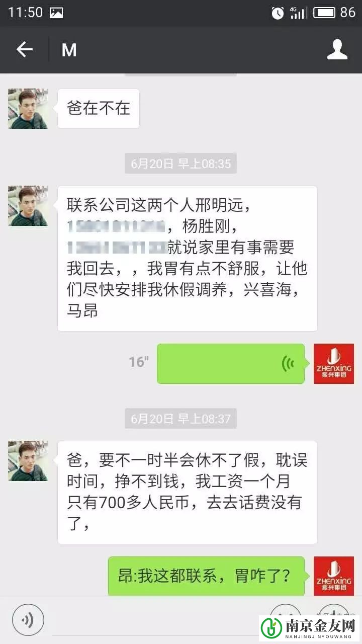Open chat info via the person icon

point(337,49)
